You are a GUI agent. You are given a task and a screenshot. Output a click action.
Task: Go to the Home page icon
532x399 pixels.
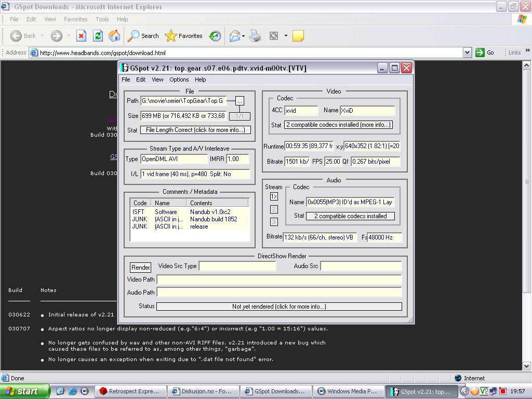point(114,36)
